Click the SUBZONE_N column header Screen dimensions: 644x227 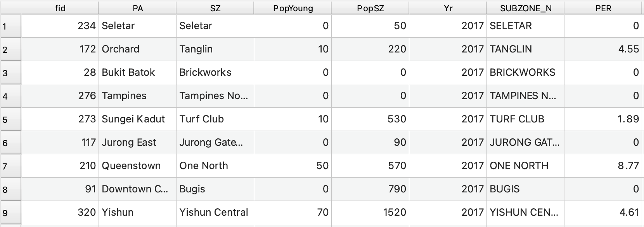(x=526, y=8)
